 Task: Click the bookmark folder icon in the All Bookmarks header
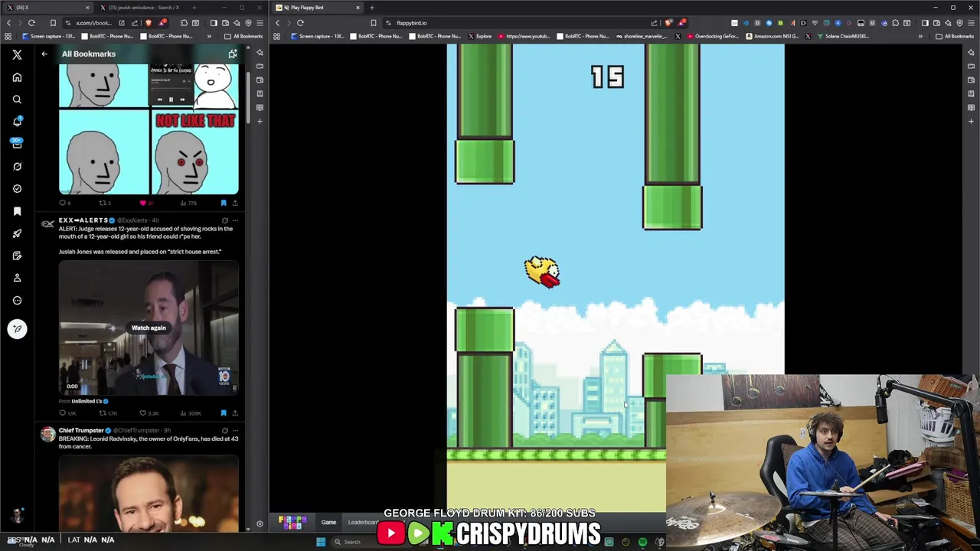(x=232, y=54)
